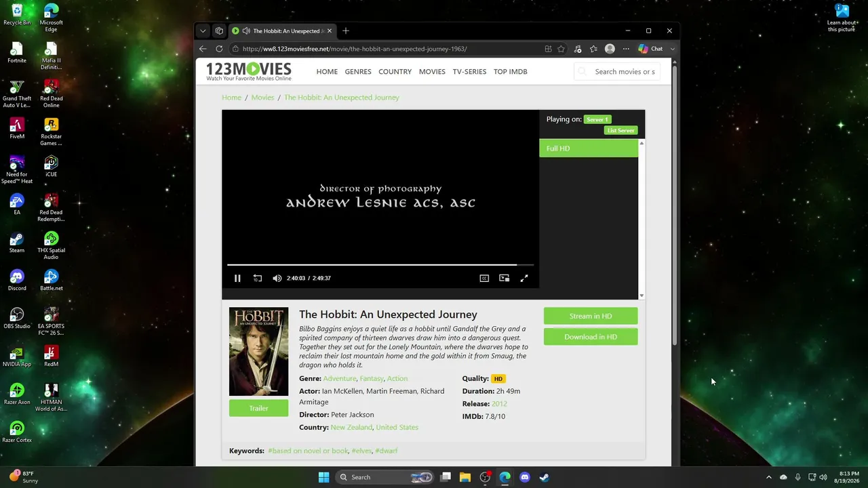Screen dimensions: 868x488
Task: Mute the tab using the speaker icon
Action: pyautogui.click(x=247, y=30)
